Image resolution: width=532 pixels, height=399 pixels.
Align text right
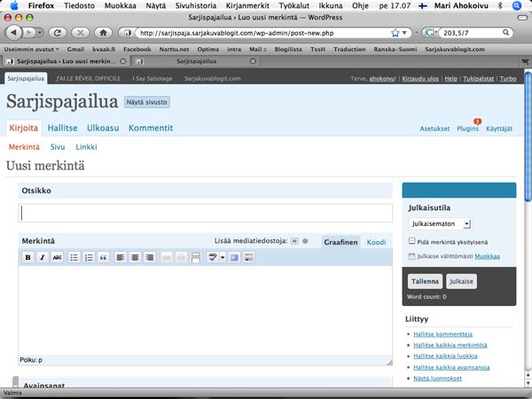point(149,257)
